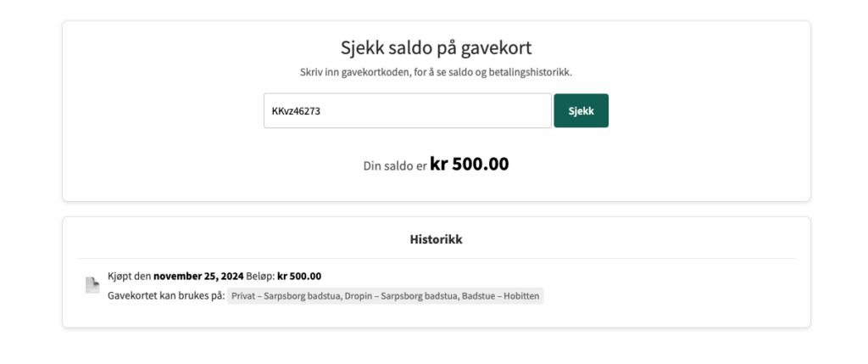868x364 pixels.
Task: Click the heading Sjekk saldo på gavekort
Action: point(436,48)
